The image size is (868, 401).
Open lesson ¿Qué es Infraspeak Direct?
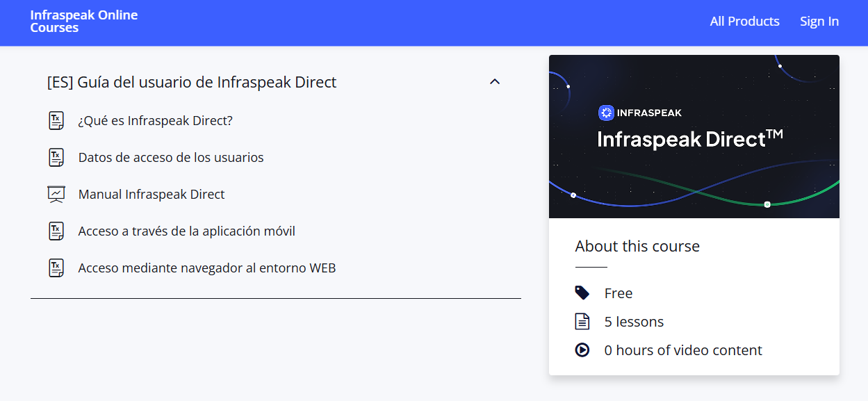(x=156, y=121)
